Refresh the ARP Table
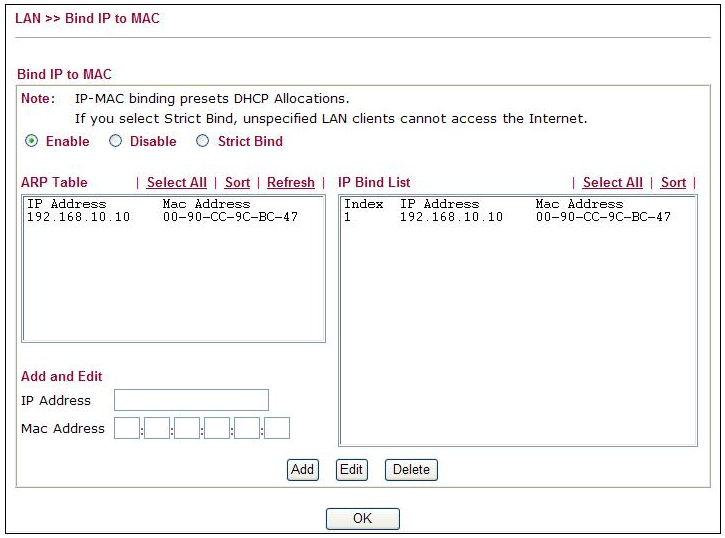The width and height of the screenshot is (725, 538). (290, 183)
